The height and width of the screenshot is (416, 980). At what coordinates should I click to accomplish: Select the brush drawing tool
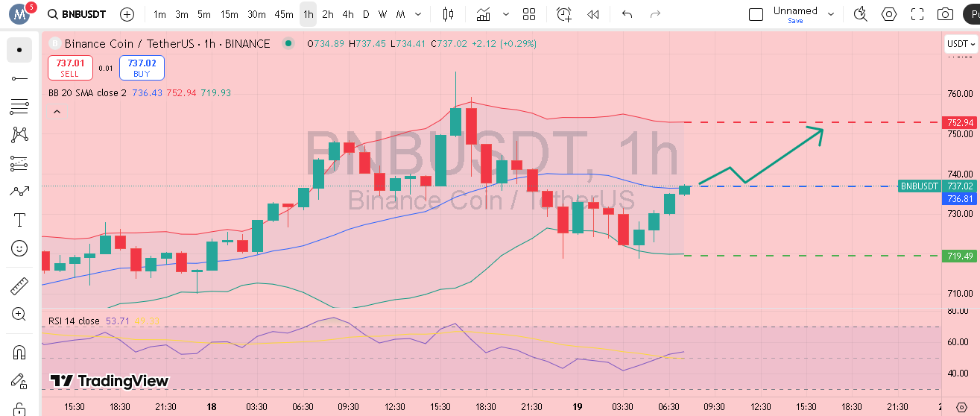(x=19, y=192)
